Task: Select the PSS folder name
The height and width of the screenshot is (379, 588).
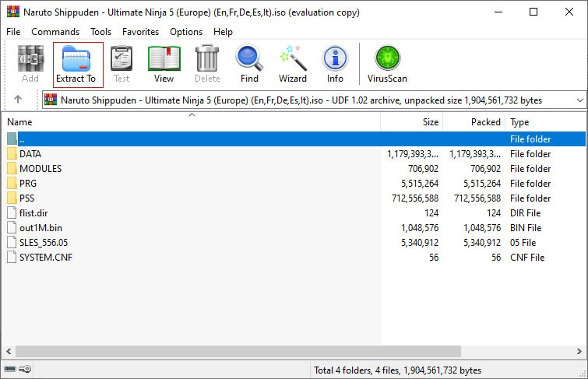Action: pyautogui.click(x=27, y=198)
